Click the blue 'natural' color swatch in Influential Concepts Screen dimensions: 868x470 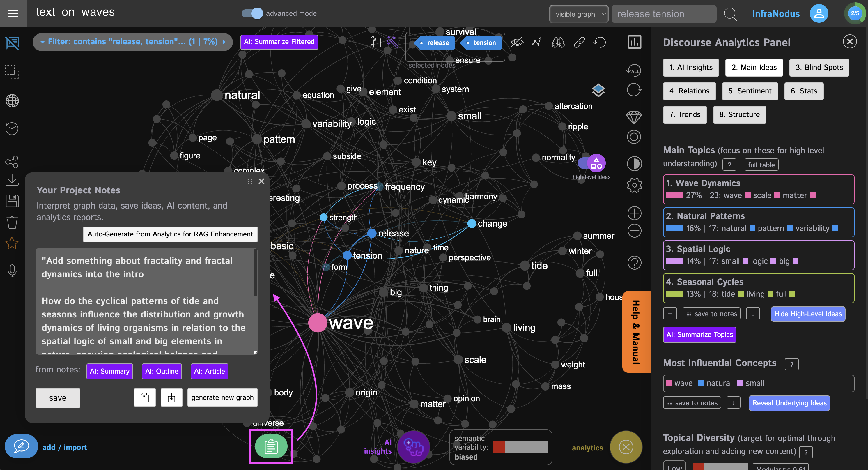(701, 383)
